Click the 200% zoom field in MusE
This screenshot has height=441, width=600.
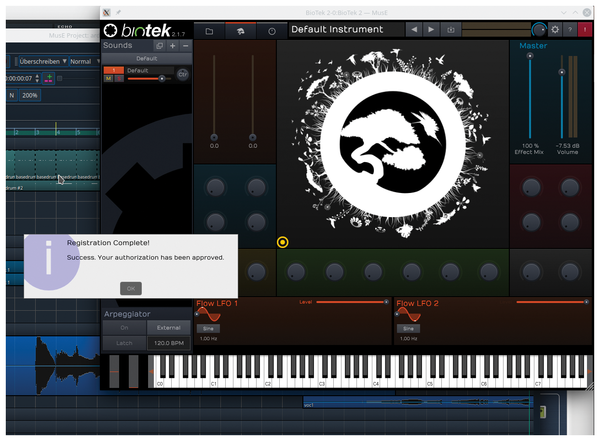[29, 95]
